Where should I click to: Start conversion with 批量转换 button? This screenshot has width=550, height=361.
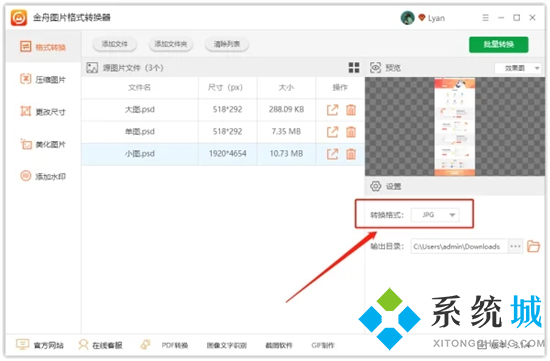498,45
